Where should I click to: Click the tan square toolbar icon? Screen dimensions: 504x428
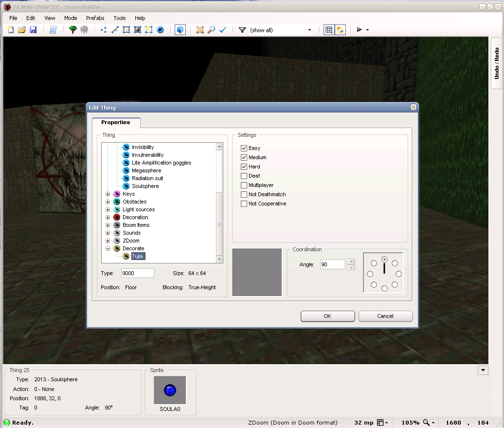[200, 30]
